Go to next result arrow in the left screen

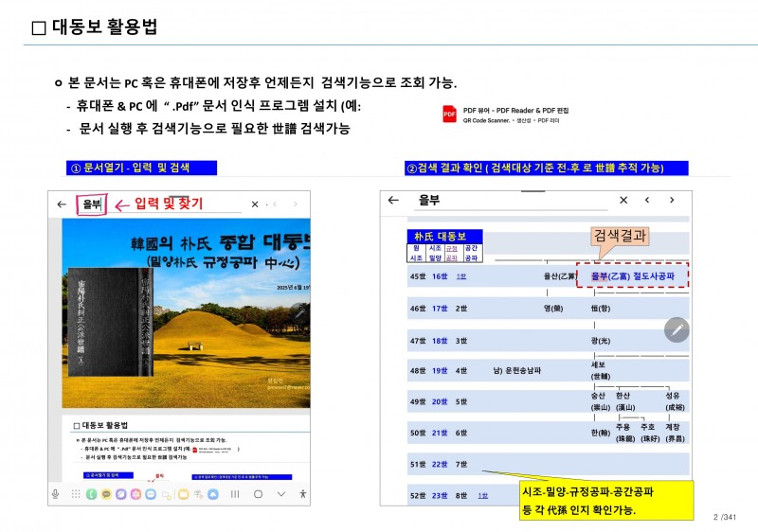pos(296,204)
